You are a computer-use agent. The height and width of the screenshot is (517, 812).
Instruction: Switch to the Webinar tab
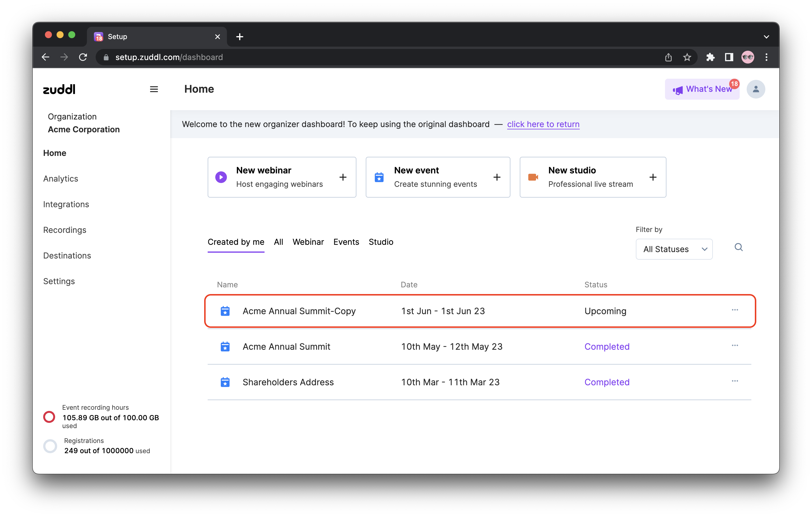(x=308, y=242)
